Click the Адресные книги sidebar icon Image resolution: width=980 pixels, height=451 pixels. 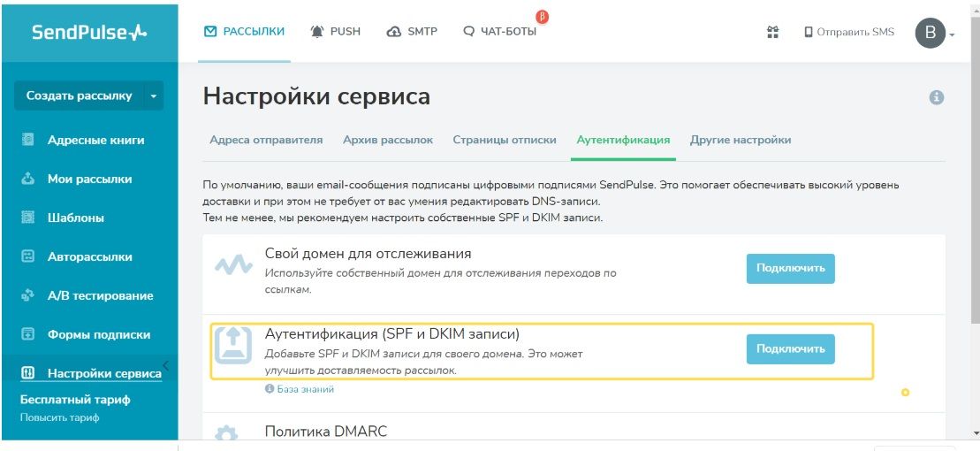pyautogui.click(x=27, y=140)
